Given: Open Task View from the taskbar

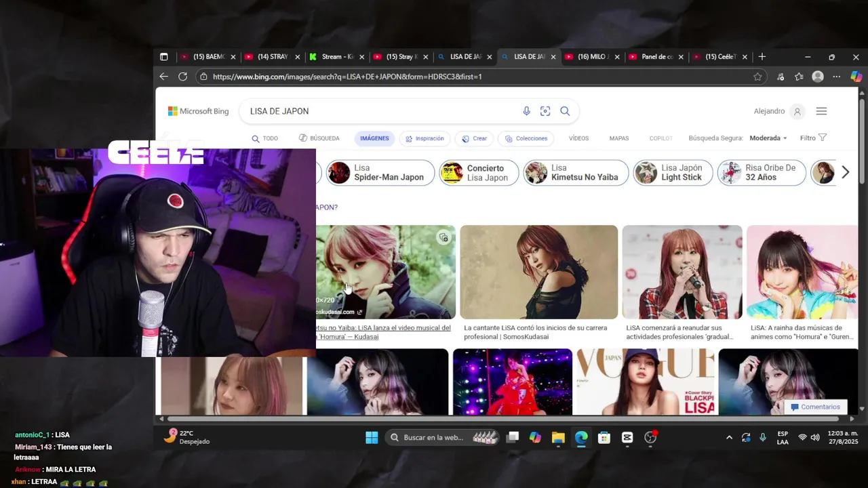Looking at the screenshot, I should [513, 437].
